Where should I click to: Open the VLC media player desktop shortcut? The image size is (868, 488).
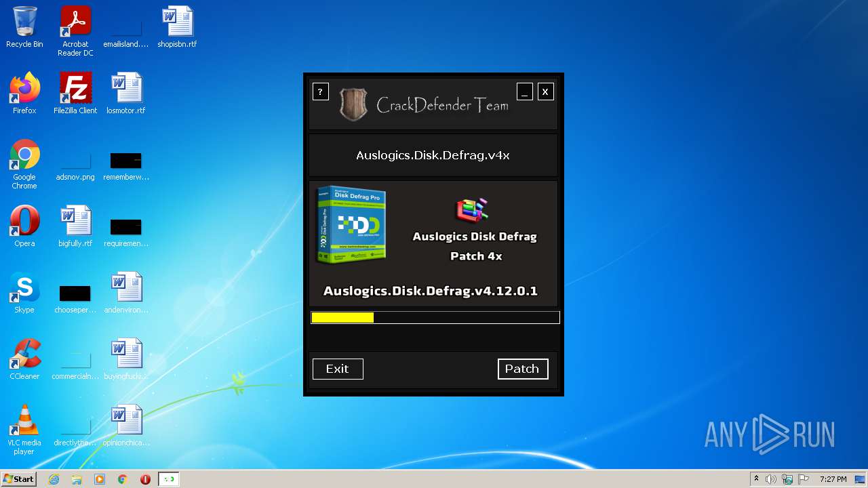click(x=24, y=430)
